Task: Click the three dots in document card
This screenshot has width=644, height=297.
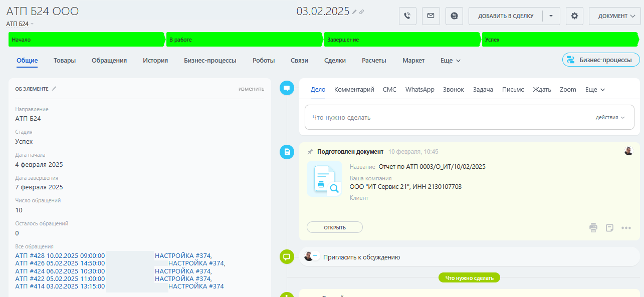Action: pyautogui.click(x=626, y=228)
